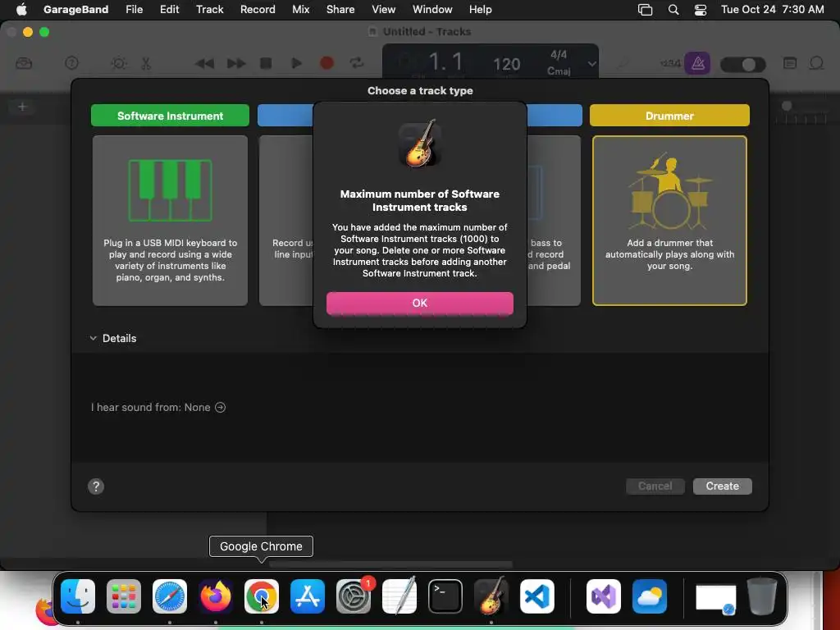Click OK to dismiss the maximum tracks alert
The image size is (840, 630).
pos(419,304)
